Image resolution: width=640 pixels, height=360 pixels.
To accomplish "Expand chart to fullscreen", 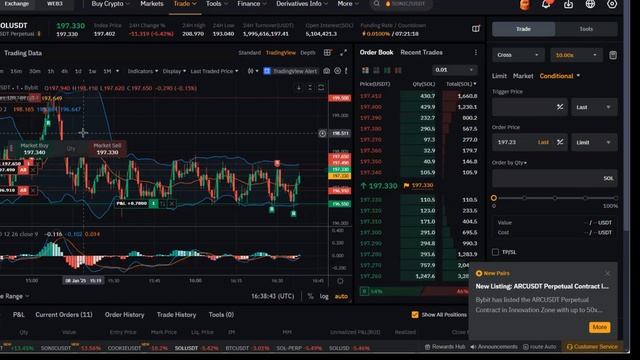I will click(x=344, y=53).
